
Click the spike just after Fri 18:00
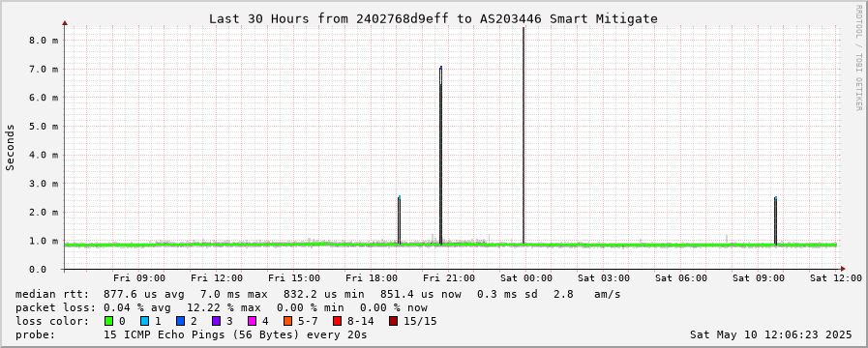pyautogui.click(x=399, y=220)
